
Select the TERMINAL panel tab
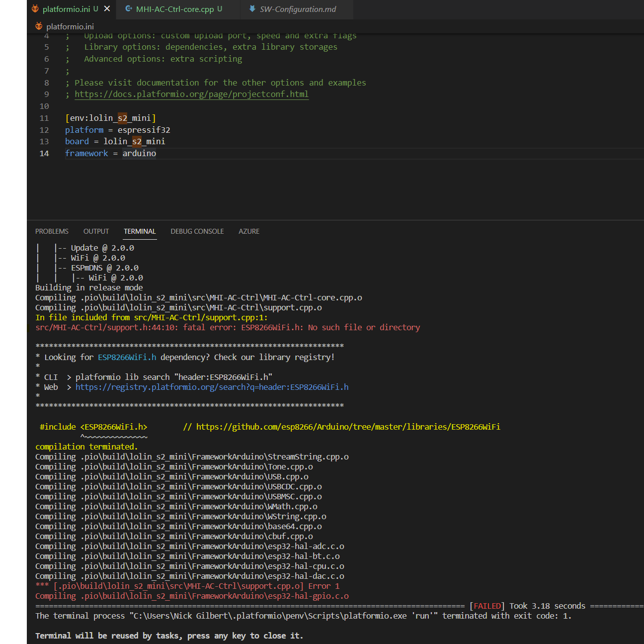tap(140, 231)
